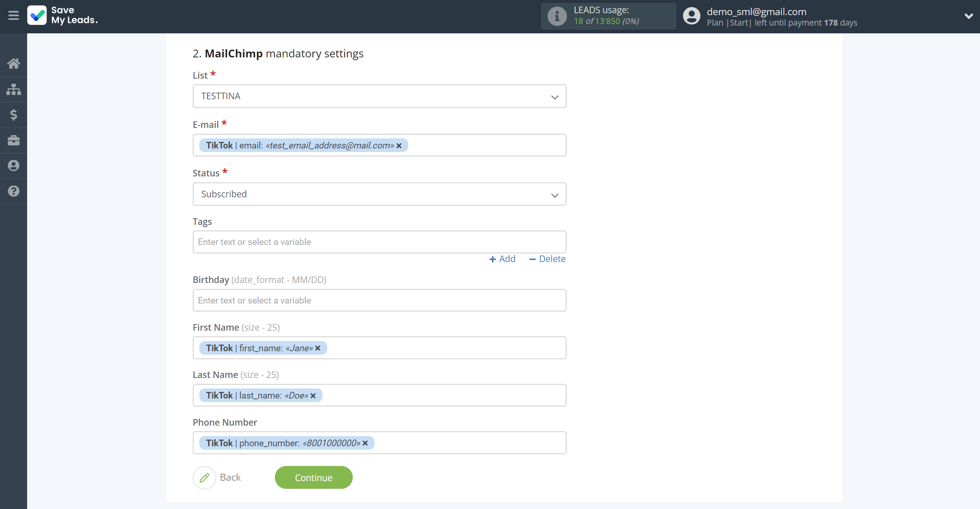Click the MailChimp mandatory settings heading
The height and width of the screenshot is (509, 980).
278,53
